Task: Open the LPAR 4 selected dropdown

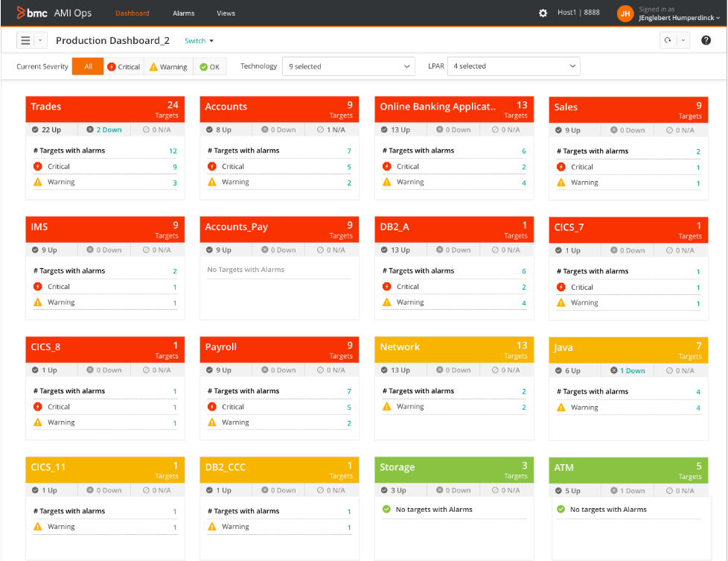Action: pos(514,66)
